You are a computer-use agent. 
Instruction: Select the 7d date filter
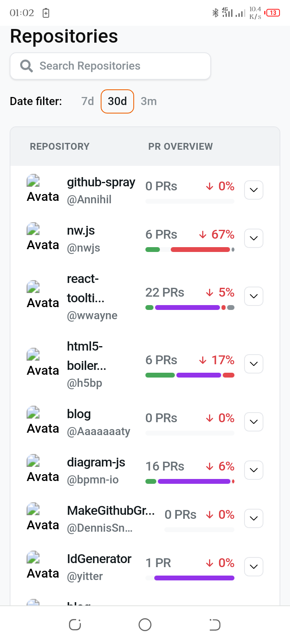(87, 101)
